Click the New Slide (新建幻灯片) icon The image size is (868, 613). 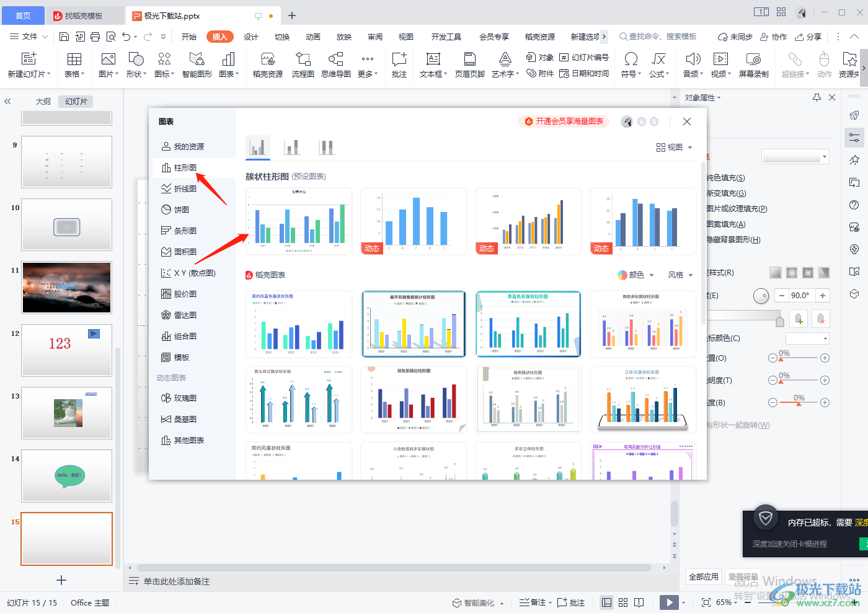(x=29, y=59)
